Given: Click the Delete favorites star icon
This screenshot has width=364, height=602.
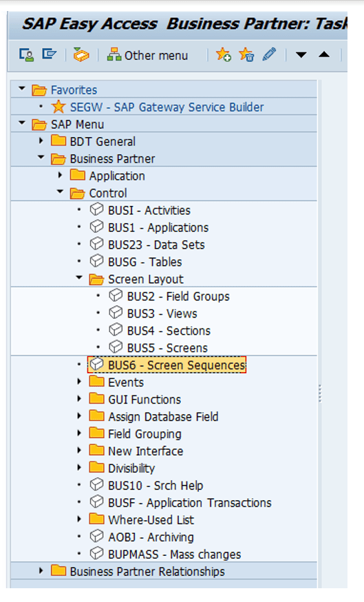Looking at the screenshot, I should [246, 55].
